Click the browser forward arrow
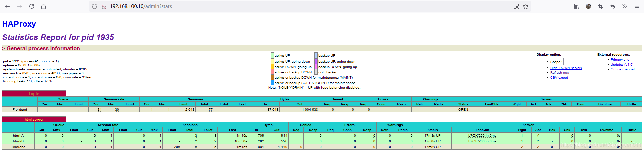The height and width of the screenshot is (151, 644). point(20,6)
